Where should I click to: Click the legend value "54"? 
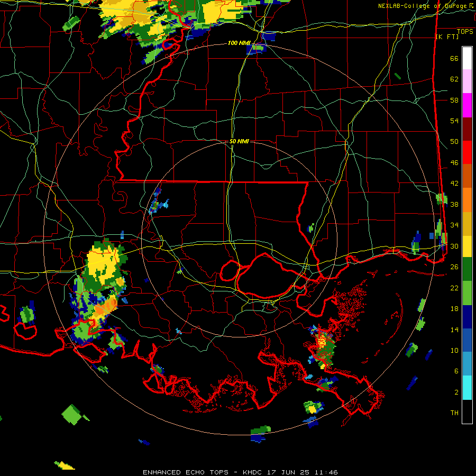pyautogui.click(x=454, y=121)
